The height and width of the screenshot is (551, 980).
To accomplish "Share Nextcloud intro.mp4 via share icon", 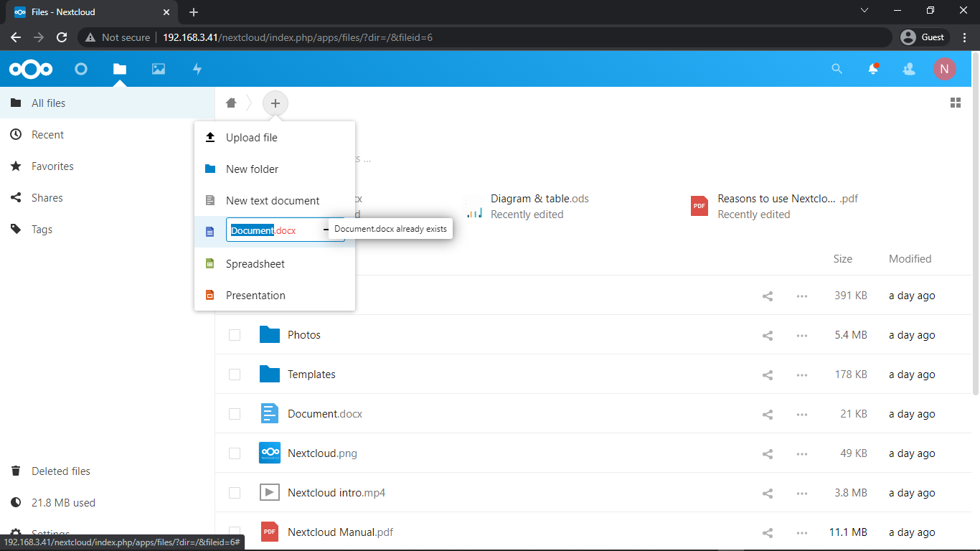I will click(x=768, y=493).
